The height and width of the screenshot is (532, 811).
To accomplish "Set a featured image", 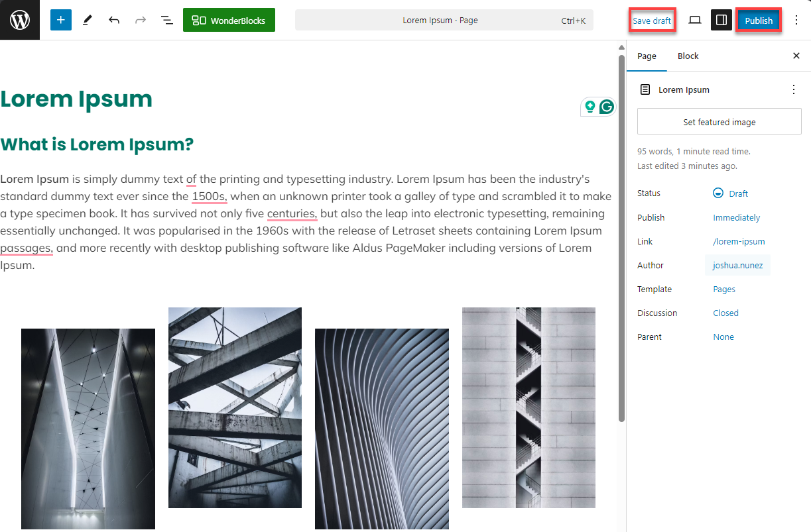I will [x=719, y=121].
